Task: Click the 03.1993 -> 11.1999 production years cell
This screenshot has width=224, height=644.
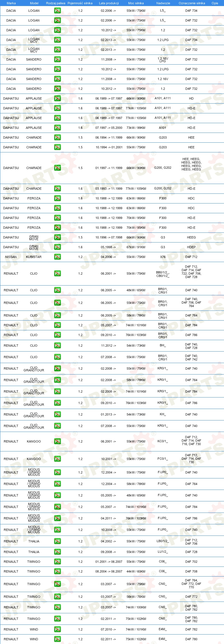Action: (x=109, y=189)
